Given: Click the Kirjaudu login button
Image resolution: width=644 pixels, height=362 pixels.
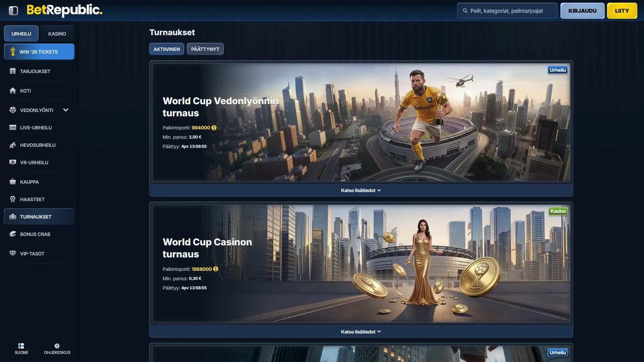Looking at the screenshot, I should [582, 11].
